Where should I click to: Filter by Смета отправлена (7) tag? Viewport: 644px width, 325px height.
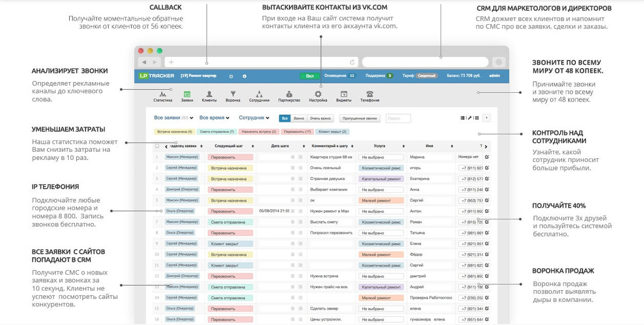[x=216, y=131]
